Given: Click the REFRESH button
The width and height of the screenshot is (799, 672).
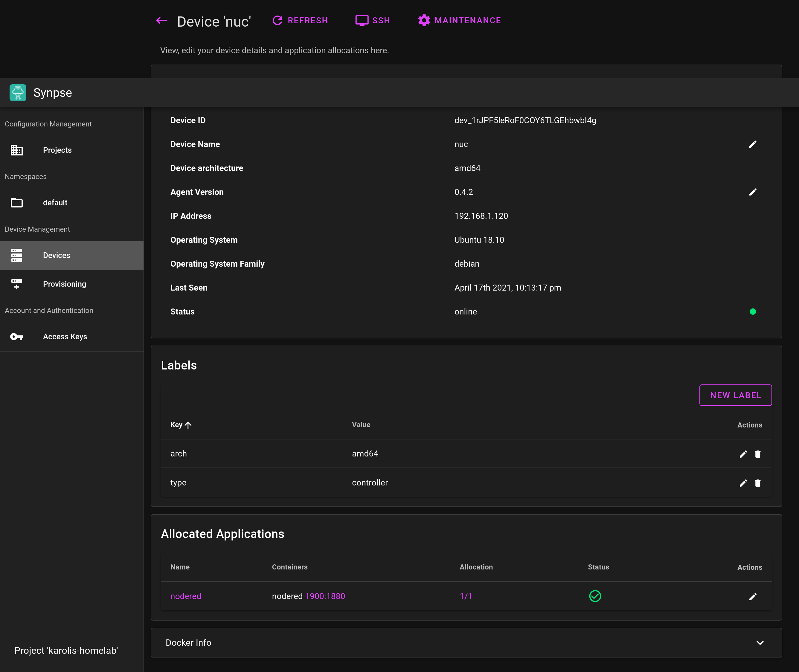Looking at the screenshot, I should [x=300, y=21].
